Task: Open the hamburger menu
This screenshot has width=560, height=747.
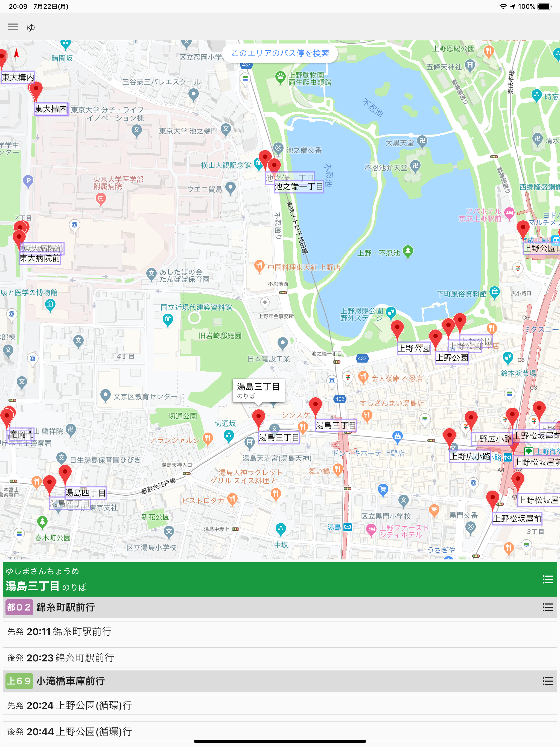Action: coord(13,27)
